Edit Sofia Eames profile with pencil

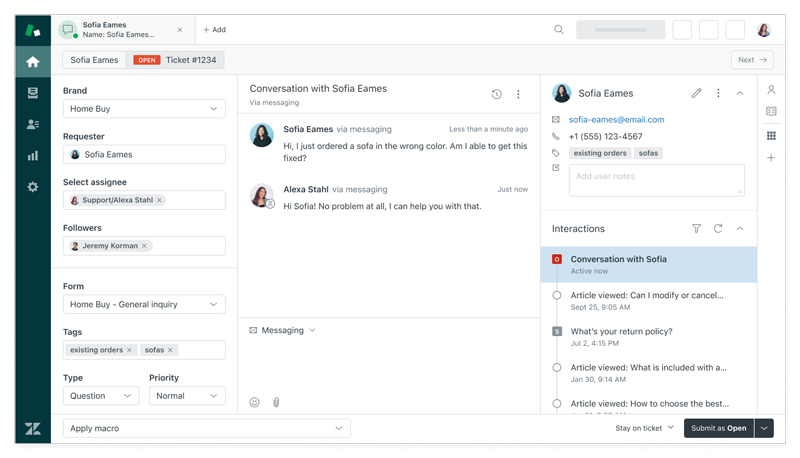click(x=696, y=93)
